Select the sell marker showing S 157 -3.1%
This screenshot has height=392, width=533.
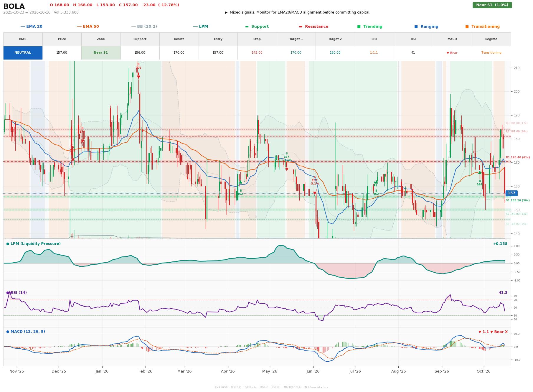coord(315,193)
